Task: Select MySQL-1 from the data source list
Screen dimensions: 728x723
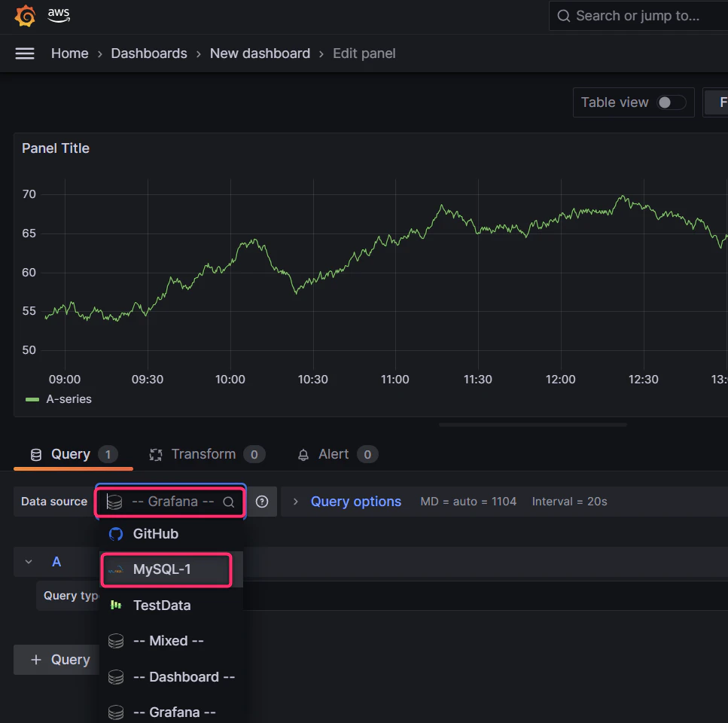Action: tap(171, 569)
